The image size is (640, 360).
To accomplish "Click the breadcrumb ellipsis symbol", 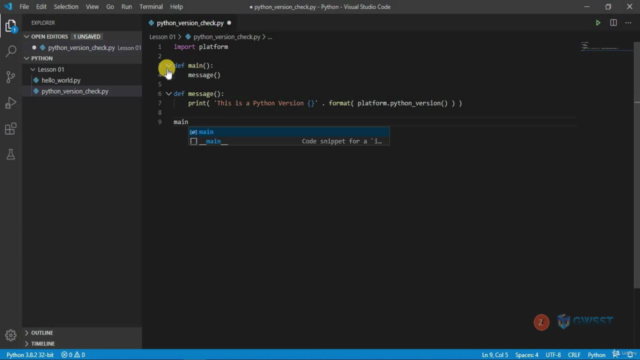I will [270, 37].
